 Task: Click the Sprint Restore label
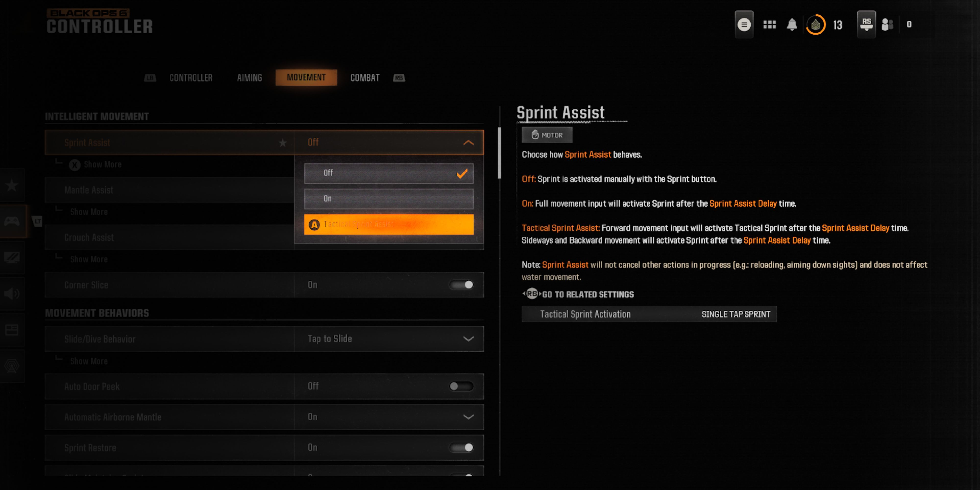[90, 448]
